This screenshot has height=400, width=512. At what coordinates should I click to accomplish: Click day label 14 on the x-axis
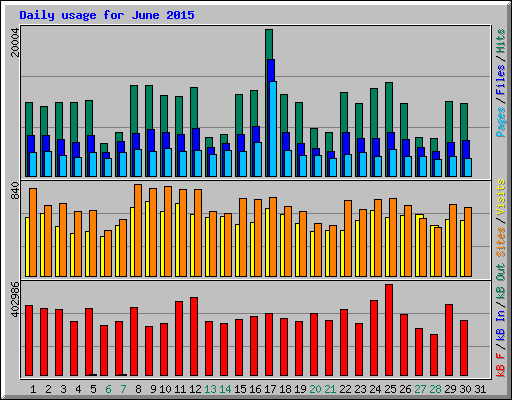tap(225, 389)
